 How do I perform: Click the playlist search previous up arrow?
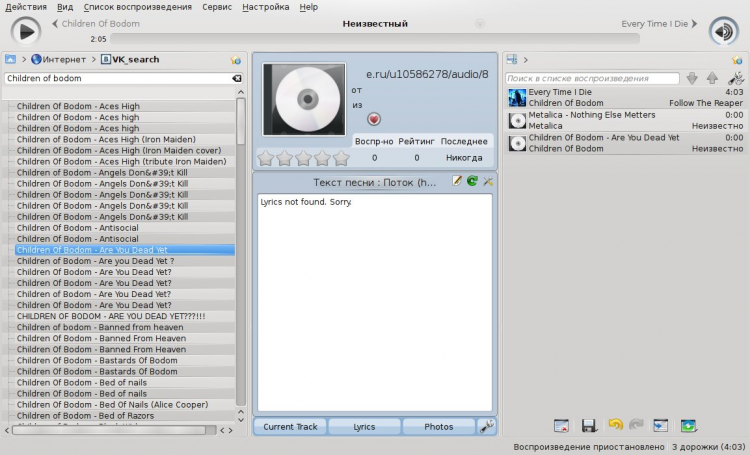(712, 78)
